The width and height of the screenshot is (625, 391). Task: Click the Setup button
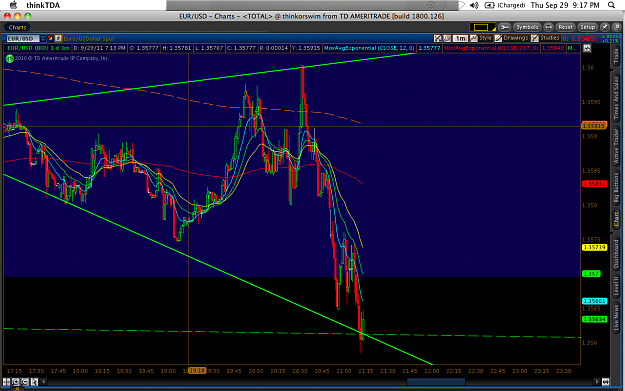click(x=587, y=27)
